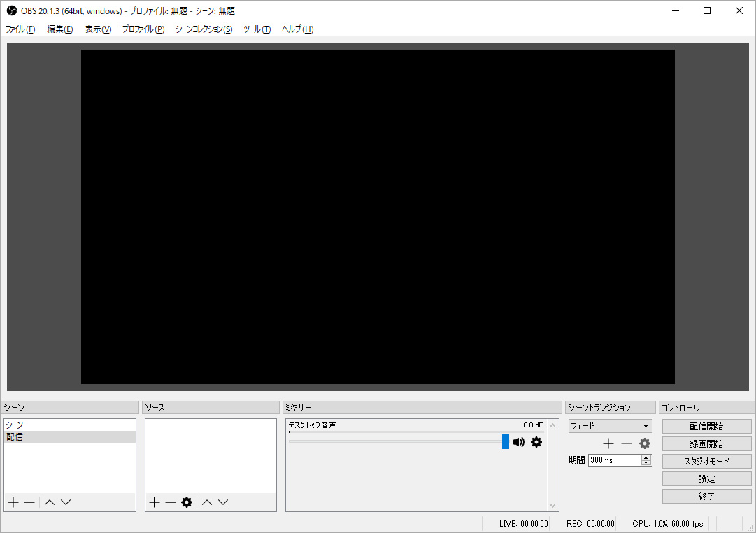This screenshot has height=533, width=756.
Task: Open the ヘルプ(H) menu
Action: [297, 29]
